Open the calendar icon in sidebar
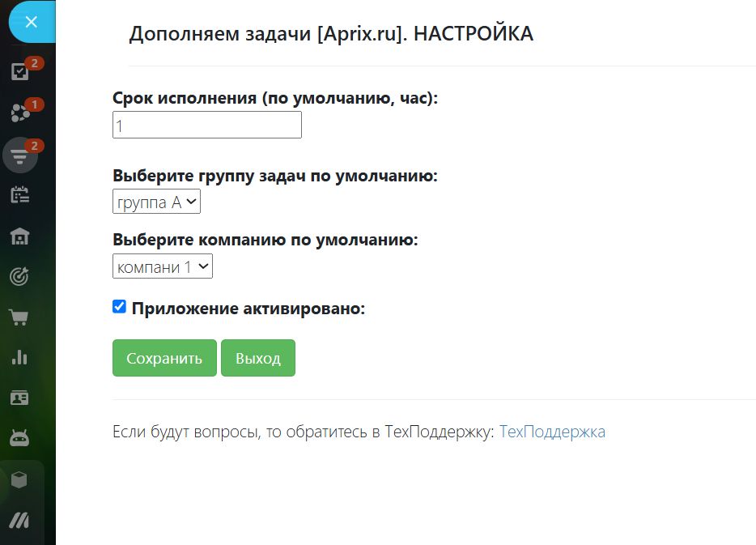The width and height of the screenshot is (756, 545). coord(20,195)
